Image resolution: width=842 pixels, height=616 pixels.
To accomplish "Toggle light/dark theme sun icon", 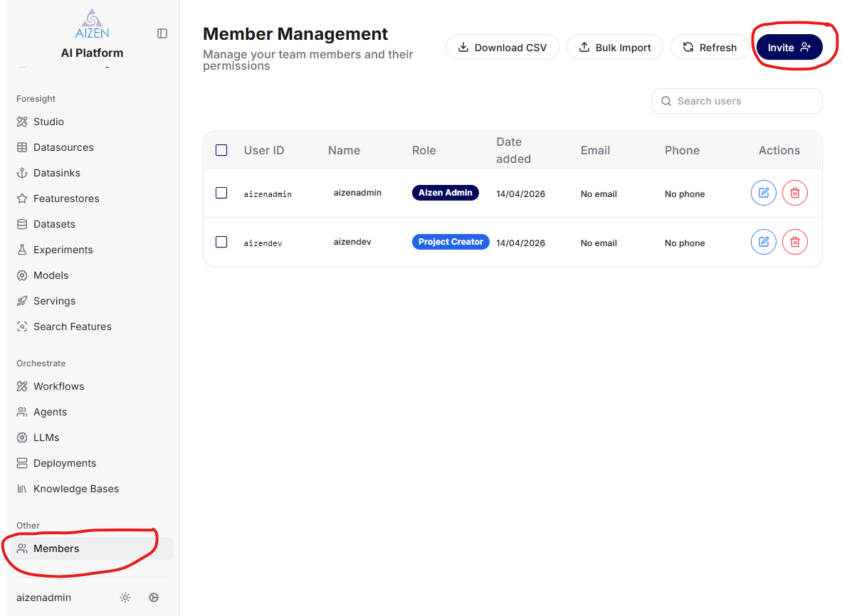I will pos(125,598).
